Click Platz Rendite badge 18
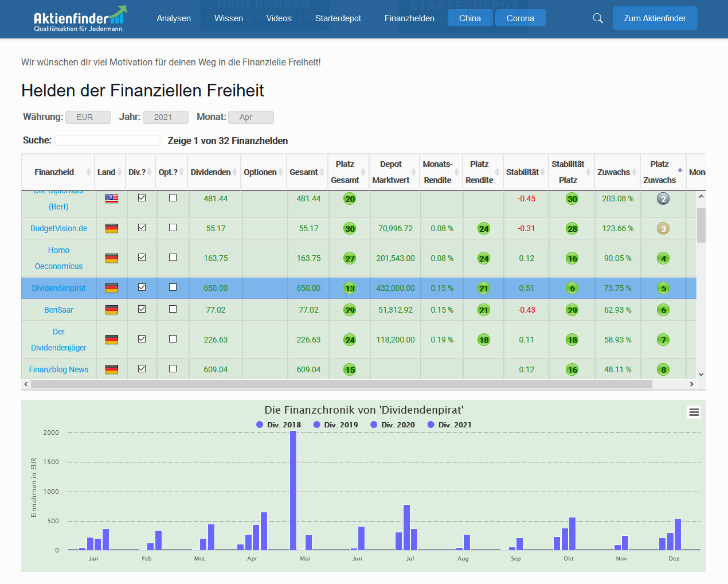728x584 pixels. point(484,340)
